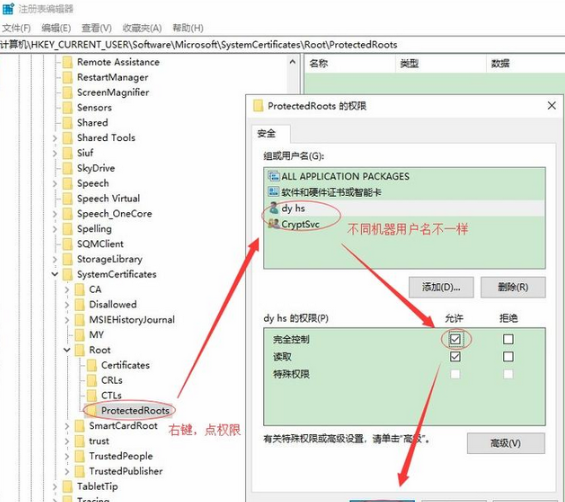Viewport: 565px width, 502px height.
Task: Click the registry path address bar
Action: [282, 45]
